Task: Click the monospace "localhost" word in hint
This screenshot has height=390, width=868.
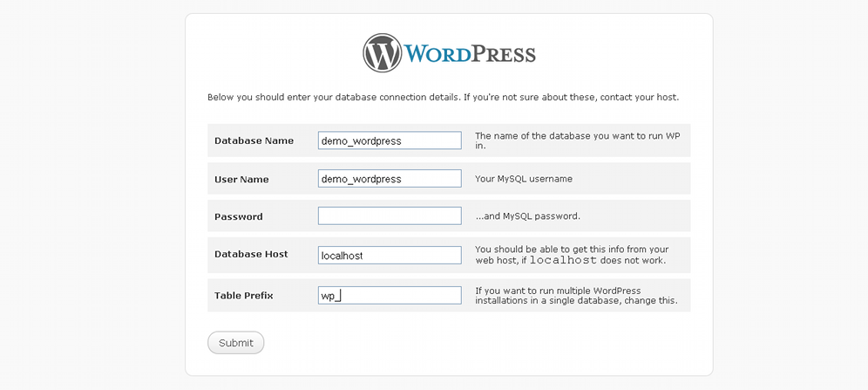Action: 563,260
